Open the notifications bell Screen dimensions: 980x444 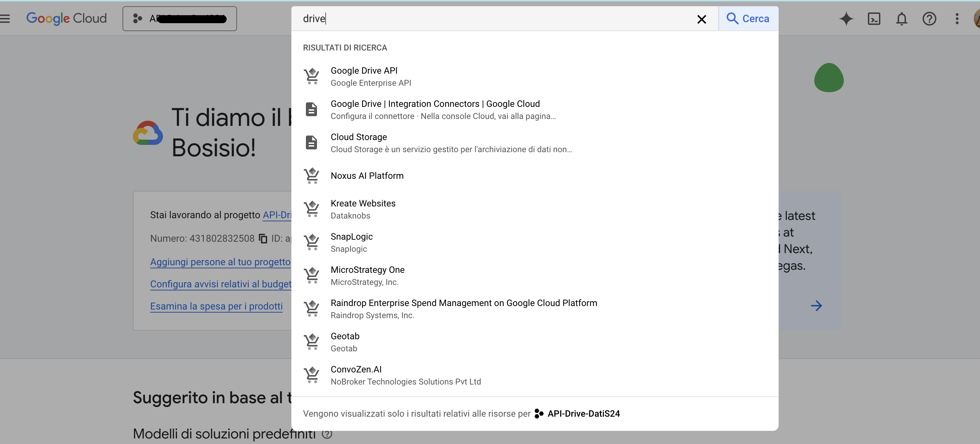901,18
